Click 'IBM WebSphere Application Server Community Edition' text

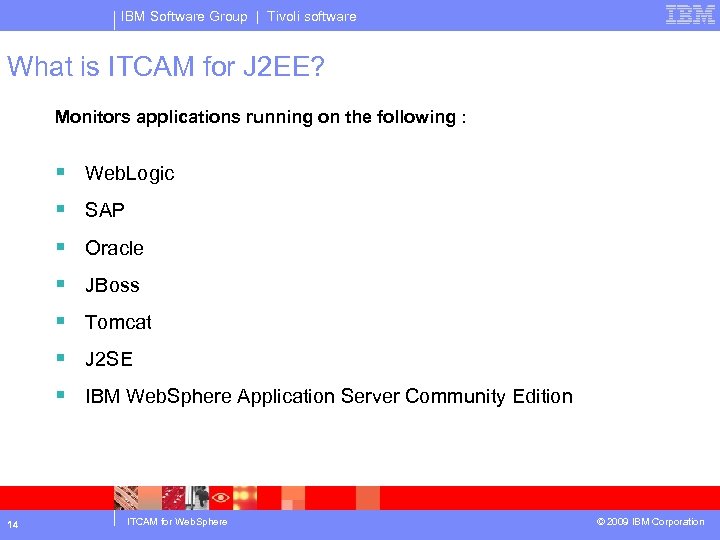pyautogui.click(x=329, y=397)
